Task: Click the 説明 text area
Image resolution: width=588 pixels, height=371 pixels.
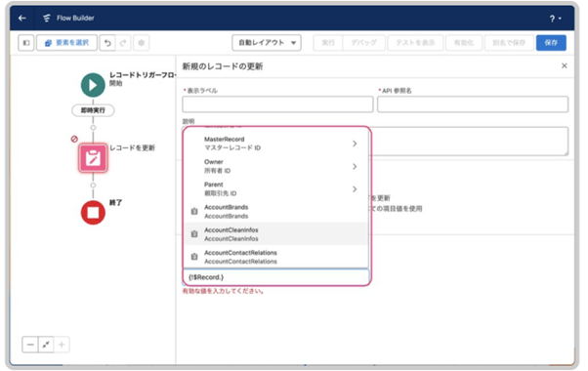Action: [x=470, y=142]
